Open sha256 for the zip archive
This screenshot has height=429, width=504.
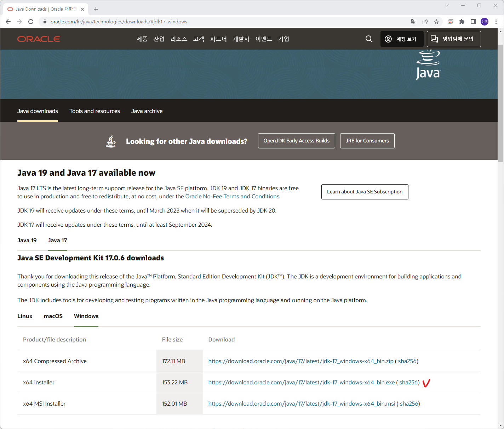pos(407,361)
